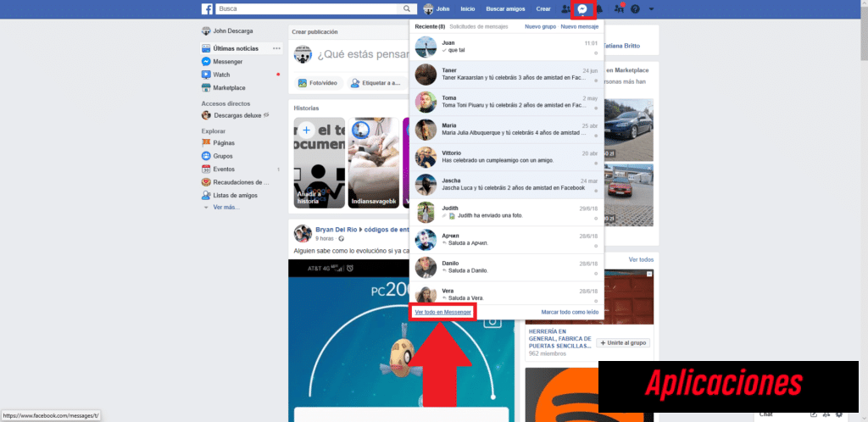Toggle read marker on Danilo's message
Screen dimensions: 868x422
click(x=596, y=274)
